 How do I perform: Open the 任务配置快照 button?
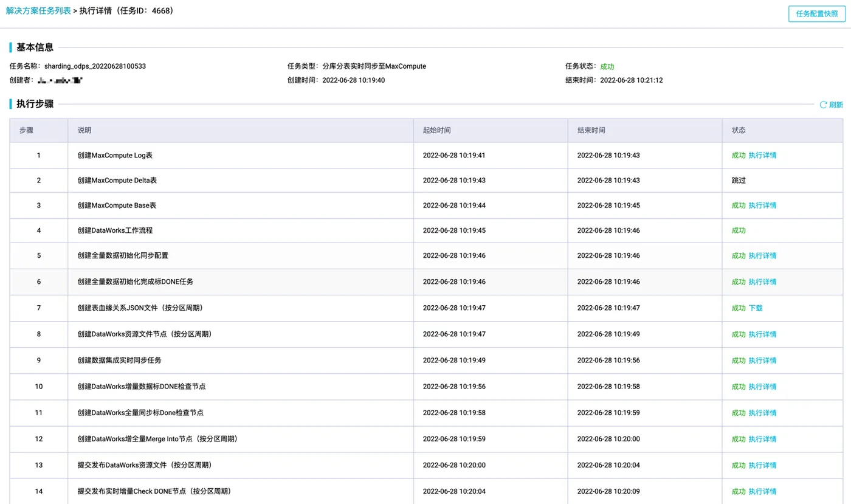(816, 13)
